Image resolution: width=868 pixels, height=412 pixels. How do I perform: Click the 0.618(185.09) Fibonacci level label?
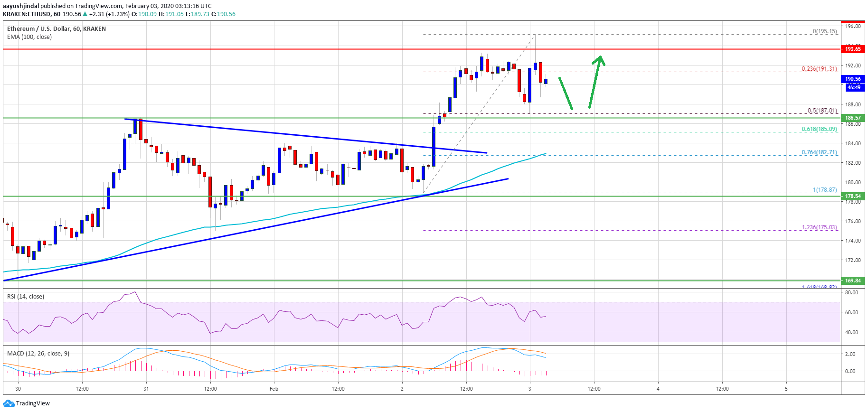(820, 129)
